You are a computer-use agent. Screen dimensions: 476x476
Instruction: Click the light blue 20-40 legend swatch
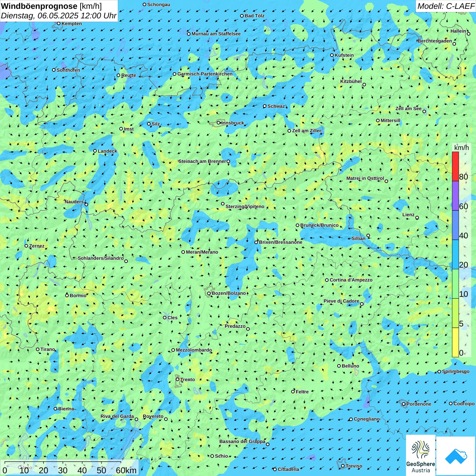[x=455, y=255]
